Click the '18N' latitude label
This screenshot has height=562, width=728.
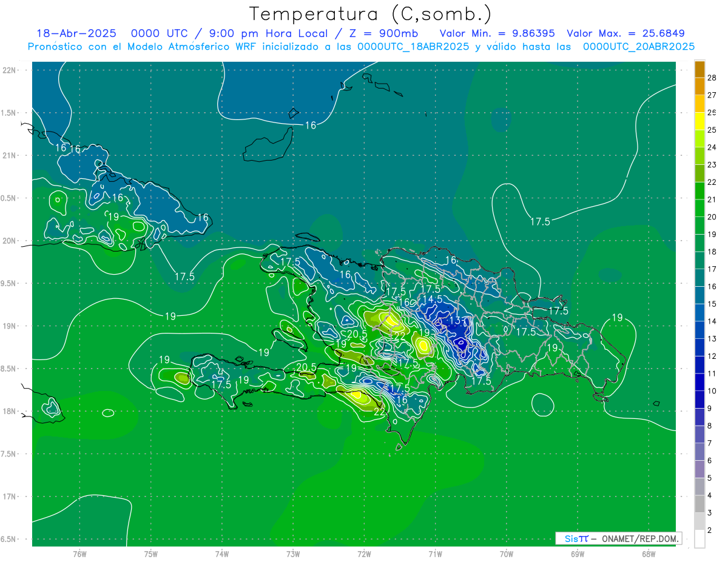tap(9, 411)
